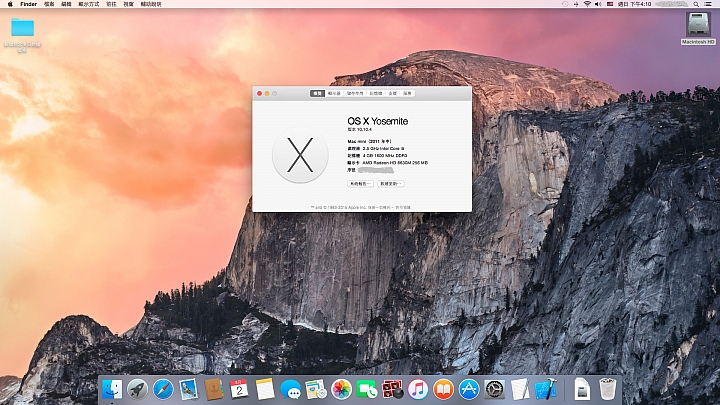Screen dimensions: 720x405
Task: Switch to the 記憶體 (Memory) tab
Action: pos(376,93)
